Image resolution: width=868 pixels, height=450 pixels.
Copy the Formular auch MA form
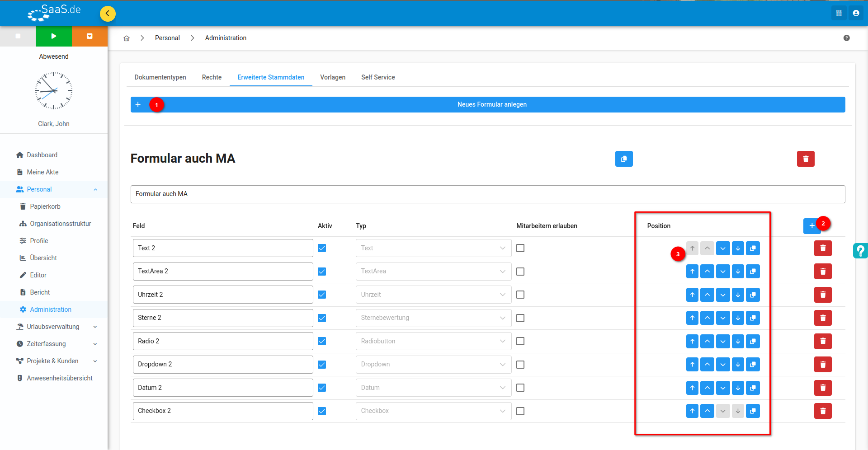623,159
